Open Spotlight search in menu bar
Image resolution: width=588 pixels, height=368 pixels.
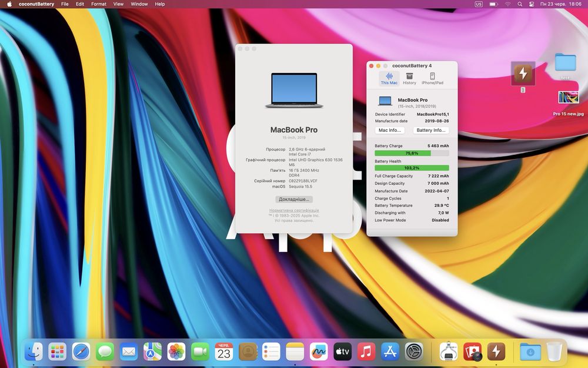pos(520,4)
